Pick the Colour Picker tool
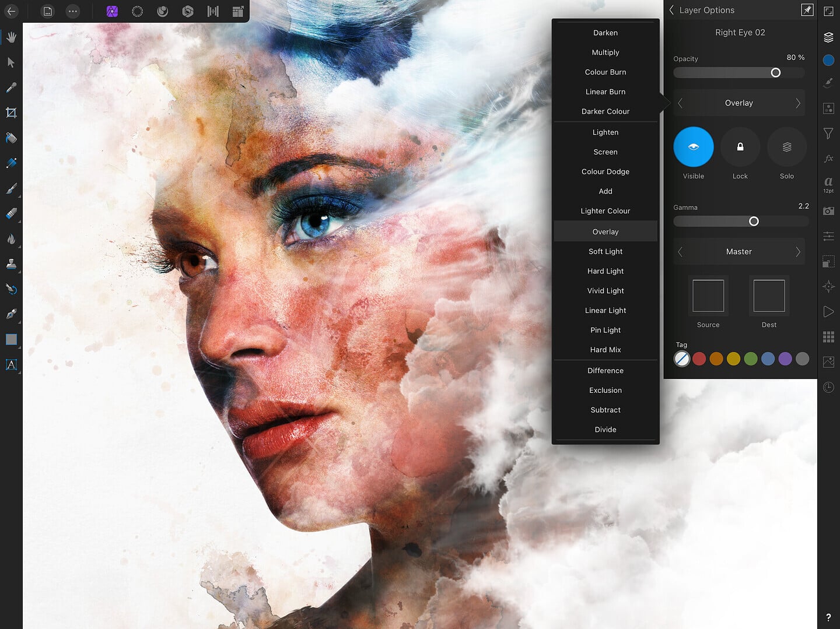The image size is (840, 629). coord(11,87)
